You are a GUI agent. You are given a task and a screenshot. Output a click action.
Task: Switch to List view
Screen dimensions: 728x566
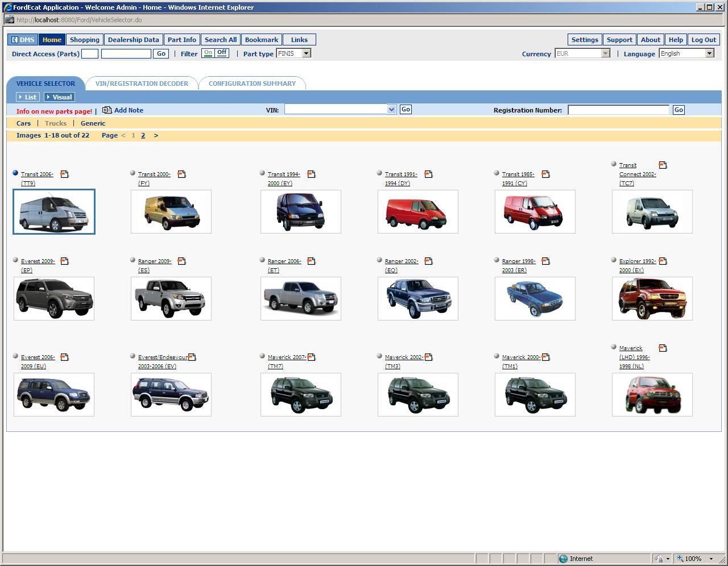point(28,97)
